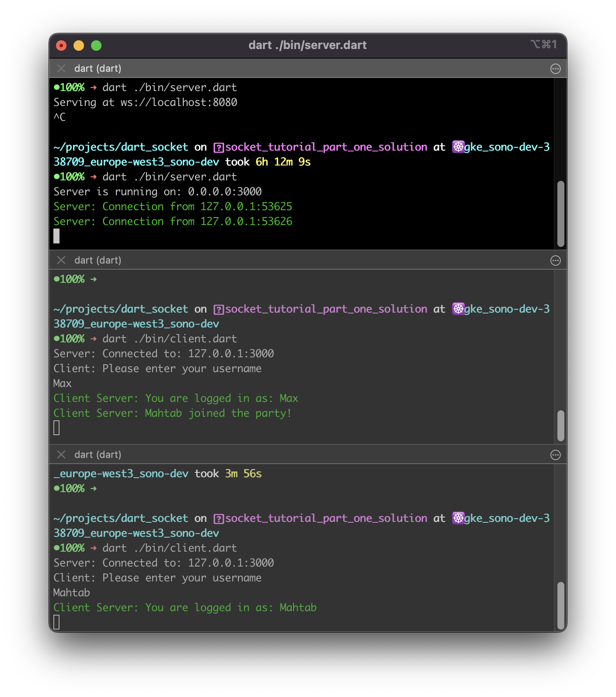
Task: Click the red close window button
Action: click(x=61, y=46)
